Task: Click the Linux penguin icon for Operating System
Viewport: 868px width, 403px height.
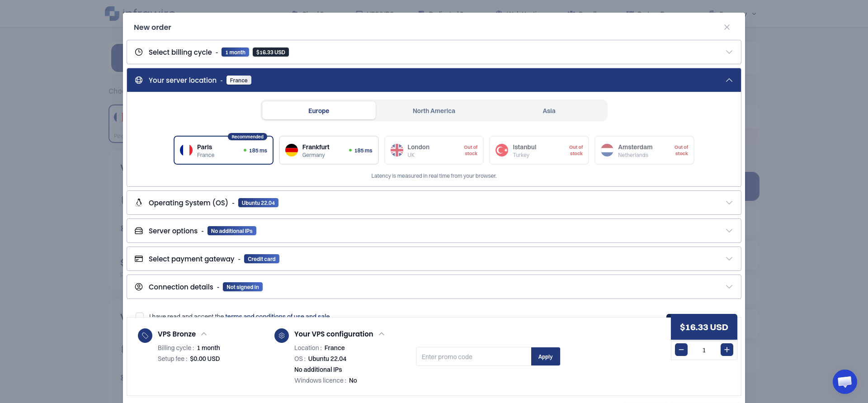Action: click(139, 203)
